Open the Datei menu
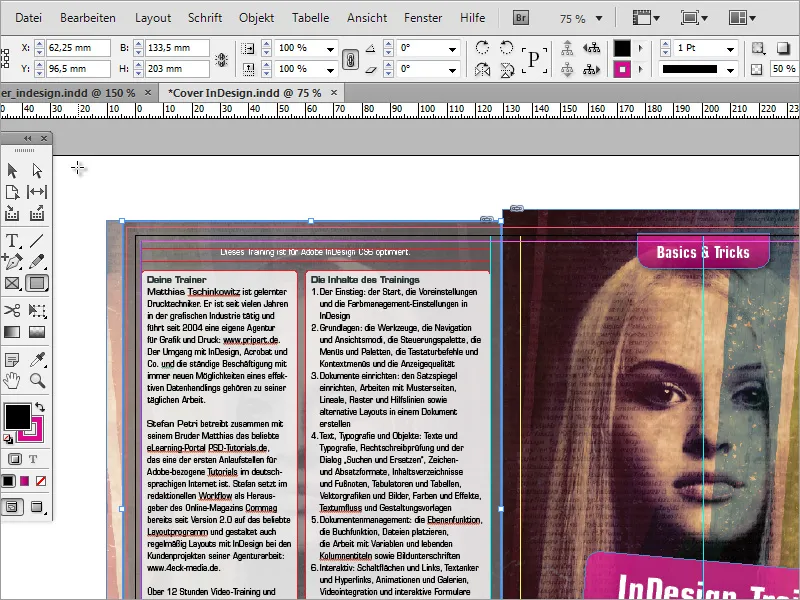Image resolution: width=800 pixels, height=600 pixels. coord(29,18)
